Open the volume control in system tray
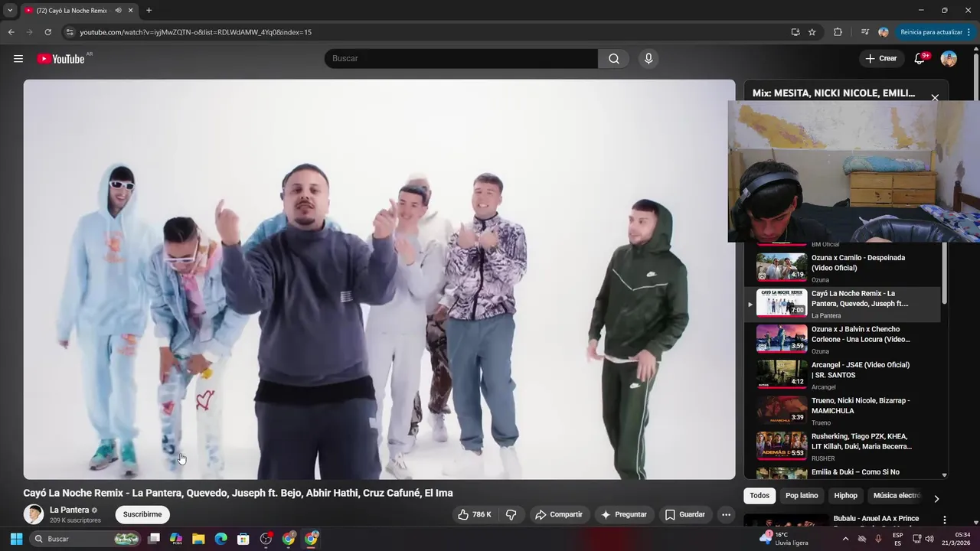This screenshot has height=551, width=980. point(929,539)
